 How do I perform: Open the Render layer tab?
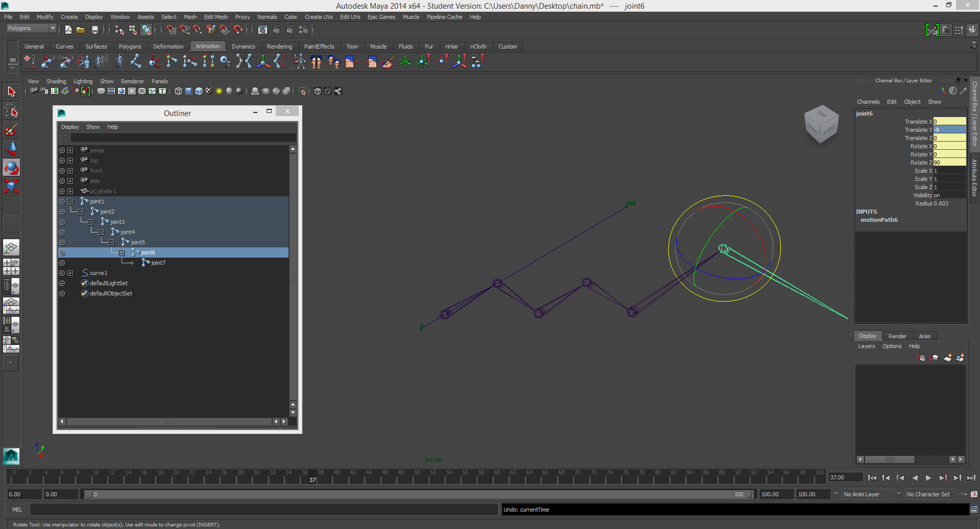897,336
